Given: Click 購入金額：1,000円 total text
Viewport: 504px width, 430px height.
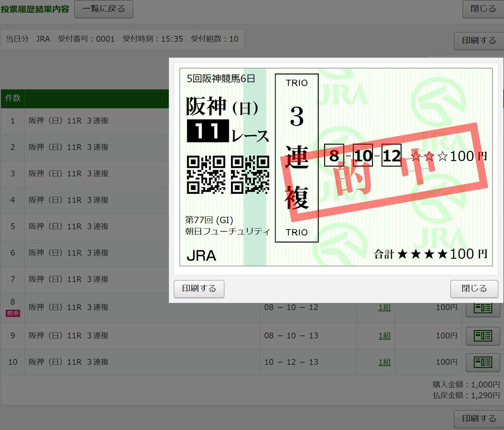Looking at the screenshot, I should pyautogui.click(x=466, y=385).
